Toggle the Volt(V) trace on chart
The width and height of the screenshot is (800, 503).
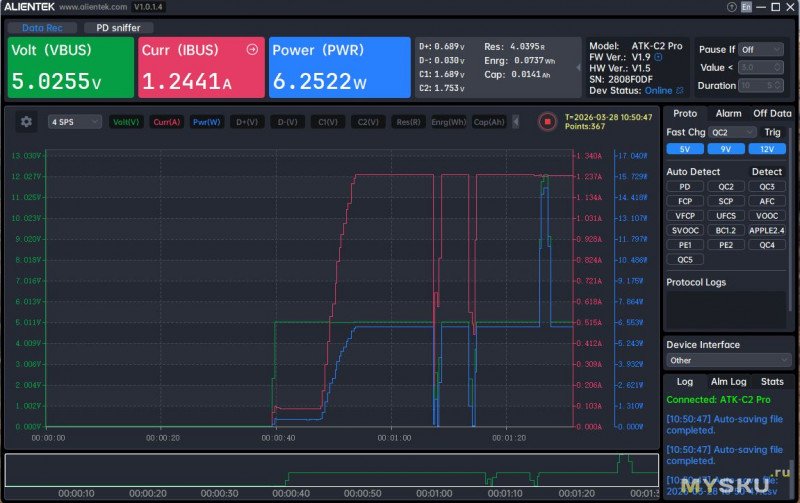tap(126, 122)
